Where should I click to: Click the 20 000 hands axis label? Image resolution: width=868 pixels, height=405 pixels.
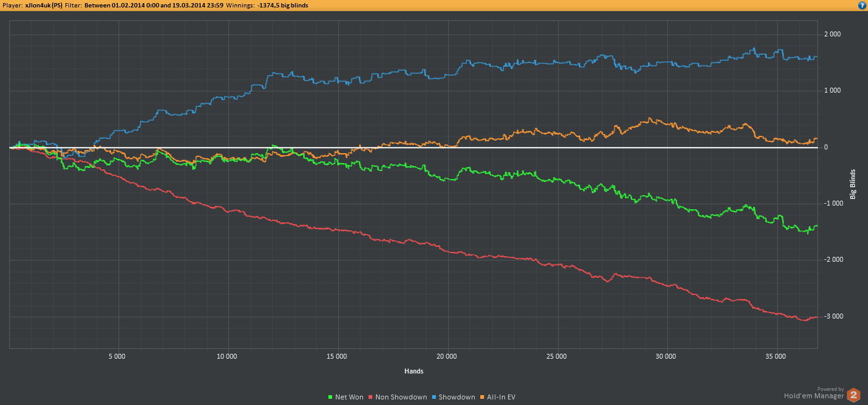(x=446, y=356)
